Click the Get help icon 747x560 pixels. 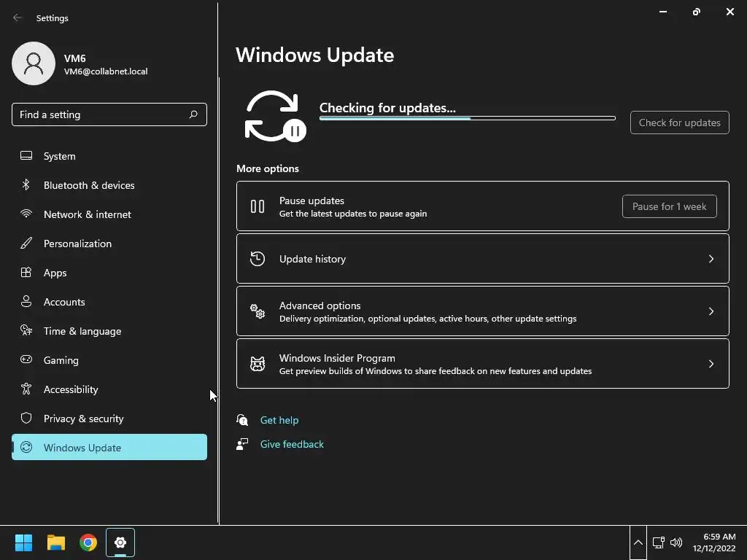(242, 420)
